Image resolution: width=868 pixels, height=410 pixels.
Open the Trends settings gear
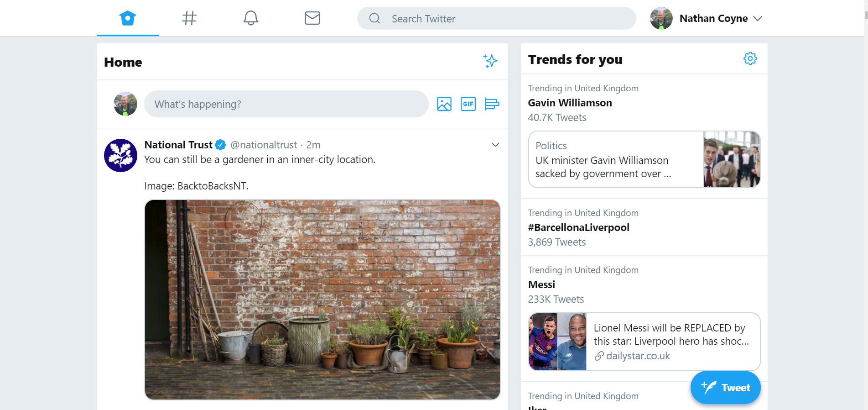750,58
